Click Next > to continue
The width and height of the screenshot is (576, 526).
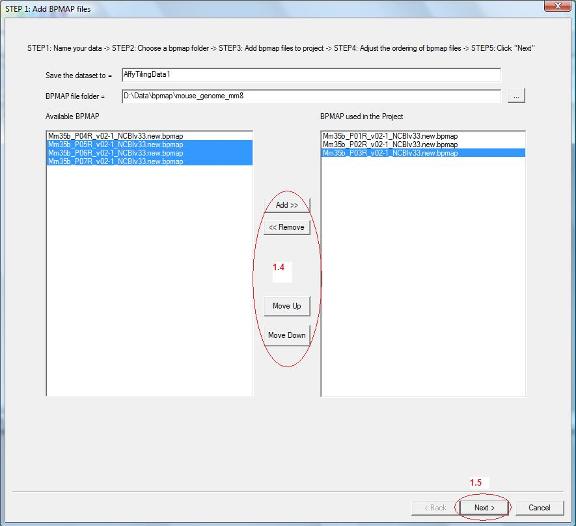pyautogui.click(x=484, y=508)
